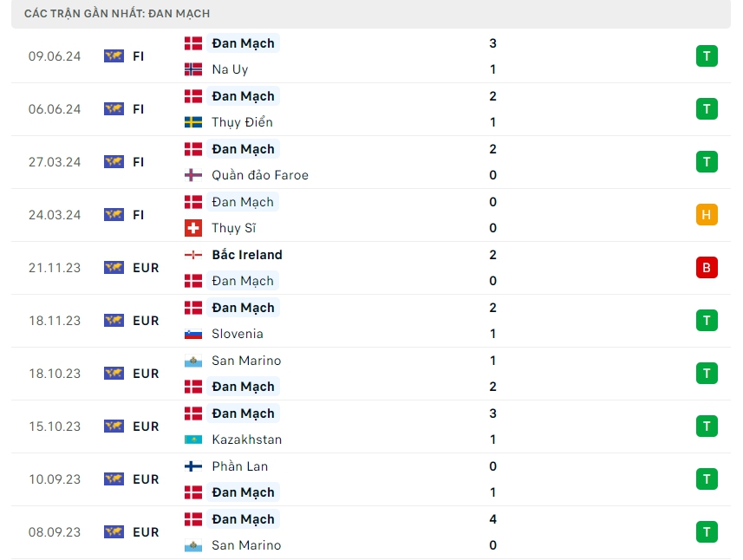Click the green T badge for 09.06.24 match

click(x=707, y=56)
